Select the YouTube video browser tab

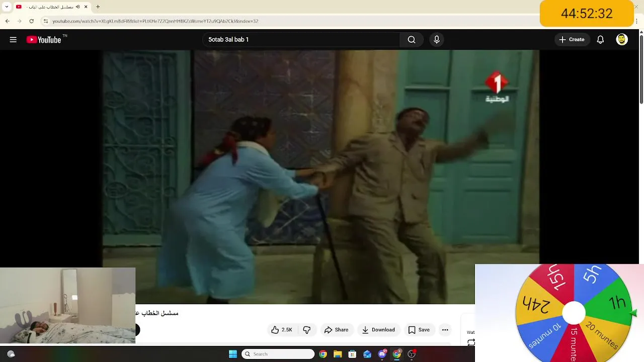52,7
